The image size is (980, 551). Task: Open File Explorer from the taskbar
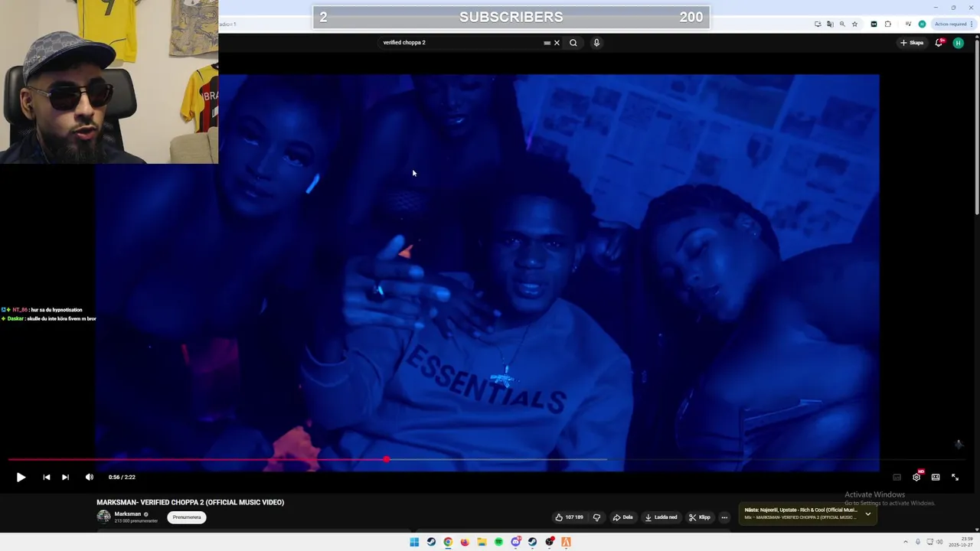pyautogui.click(x=482, y=542)
